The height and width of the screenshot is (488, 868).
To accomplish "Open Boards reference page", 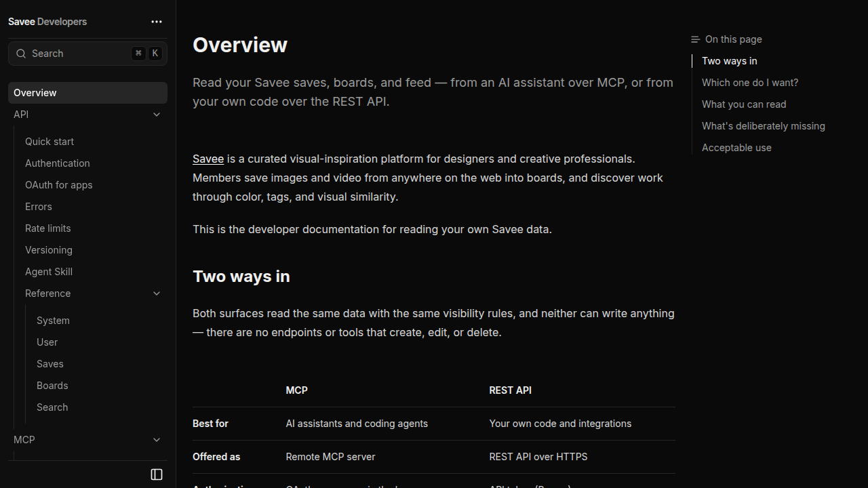I will click(x=52, y=386).
